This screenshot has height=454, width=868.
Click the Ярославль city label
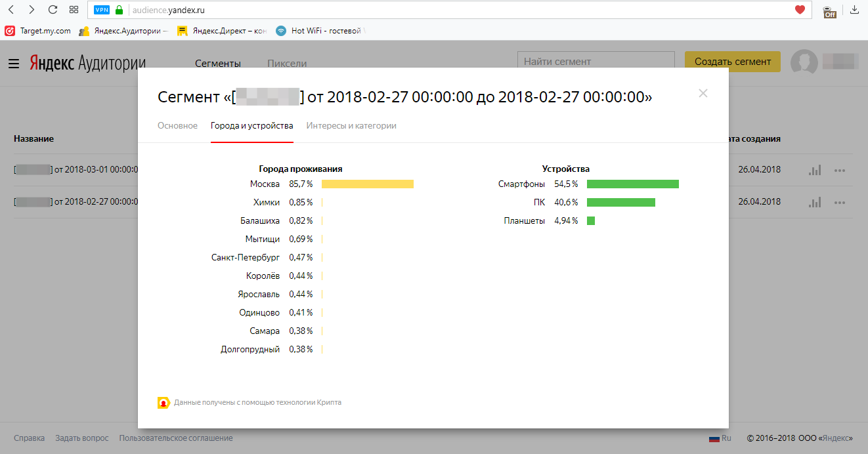259,294
